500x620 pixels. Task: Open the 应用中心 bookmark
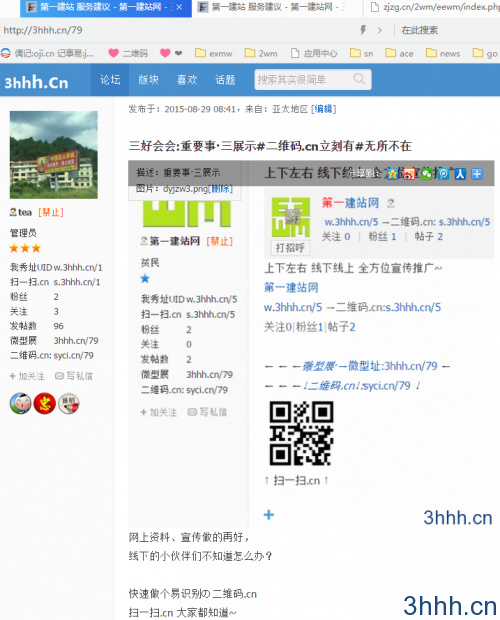coord(314,53)
